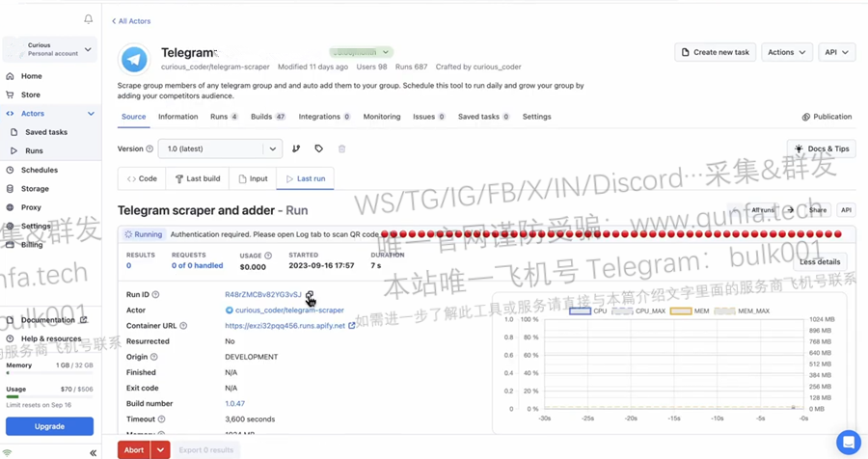Switch to the Integrations tab
The width and height of the screenshot is (868, 459).
pos(324,117)
